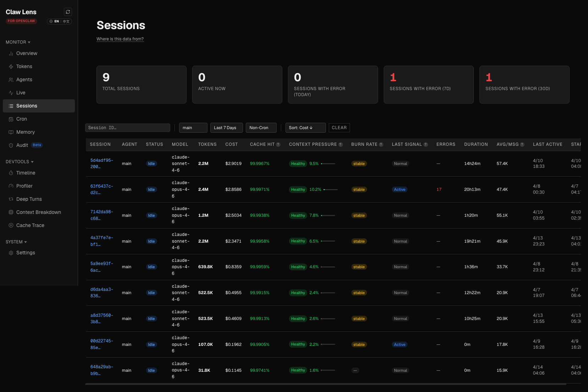The image size is (588, 392).
Task: Open the Non-Cron filter dropdown
Action: 261,128
